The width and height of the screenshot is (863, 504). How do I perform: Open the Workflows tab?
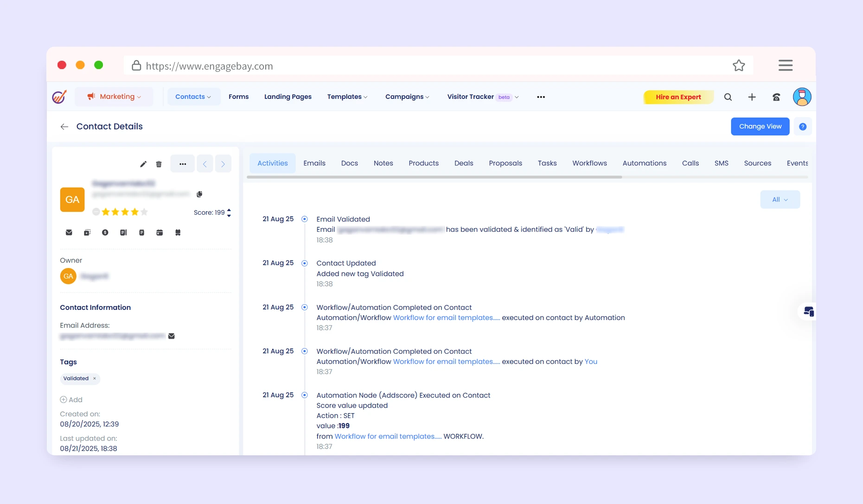[x=589, y=163]
